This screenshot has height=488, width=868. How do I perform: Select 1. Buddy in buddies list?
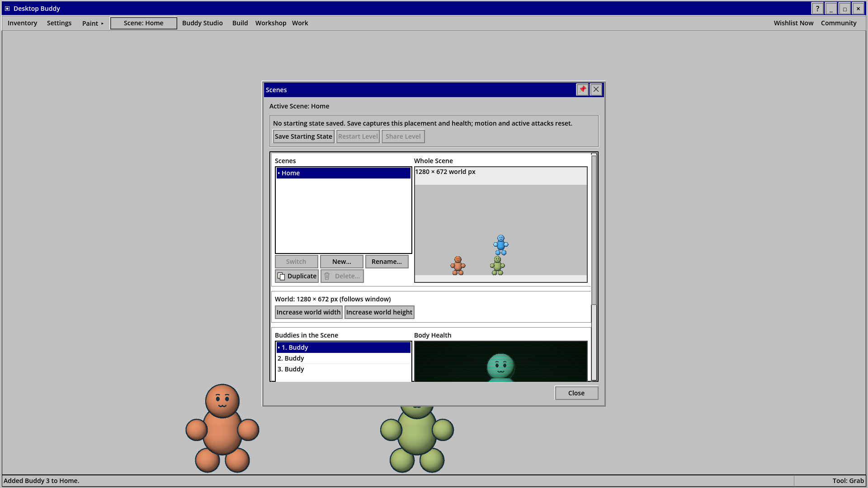point(344,347)
